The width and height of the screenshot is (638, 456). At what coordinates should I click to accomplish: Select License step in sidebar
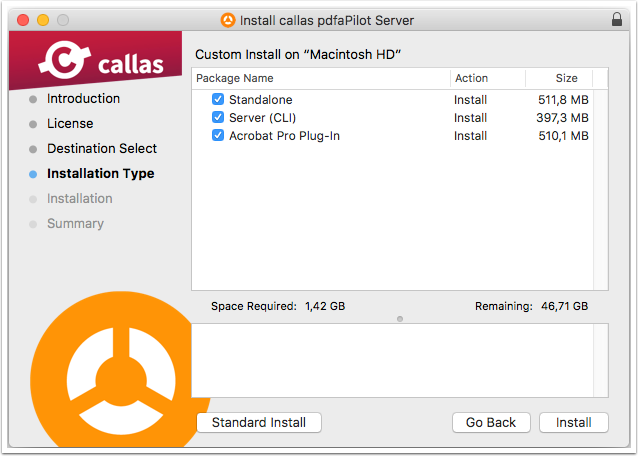(x=70, y=123)
